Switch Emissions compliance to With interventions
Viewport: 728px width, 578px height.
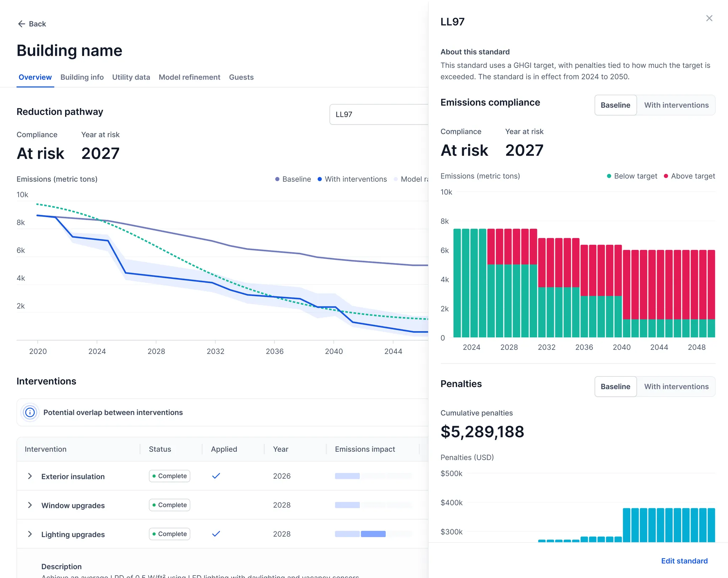676,105
